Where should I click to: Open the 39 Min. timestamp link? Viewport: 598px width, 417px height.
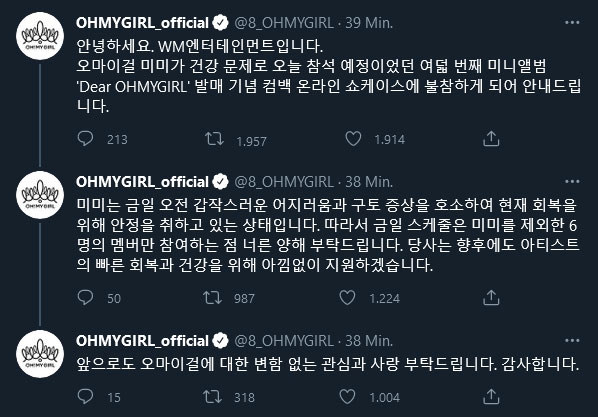click(369, 23)
